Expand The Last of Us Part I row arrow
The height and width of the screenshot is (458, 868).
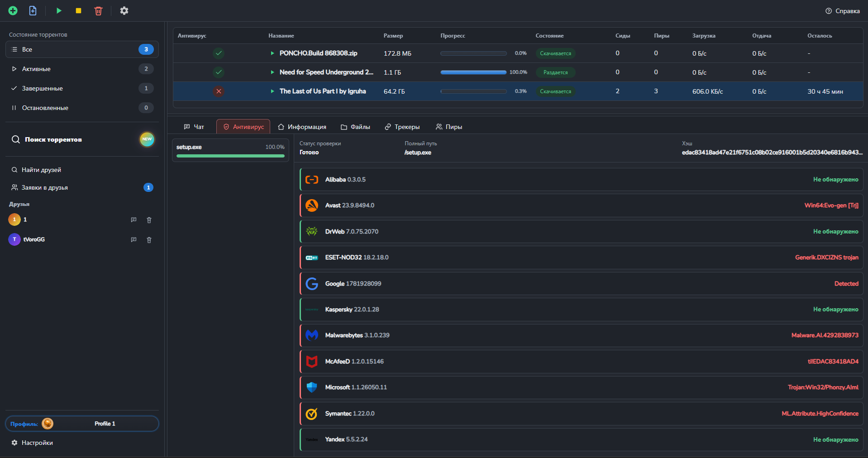(x=272, y=91)
